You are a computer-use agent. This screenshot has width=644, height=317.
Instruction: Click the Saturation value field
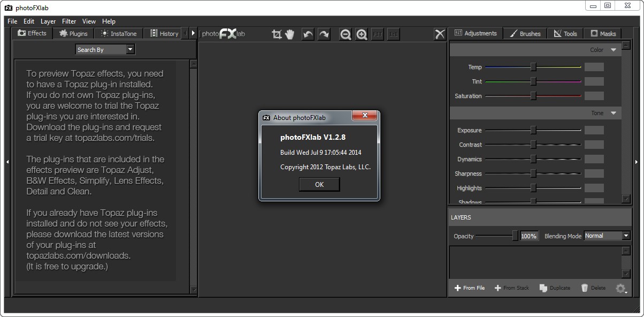coord(594,96)
